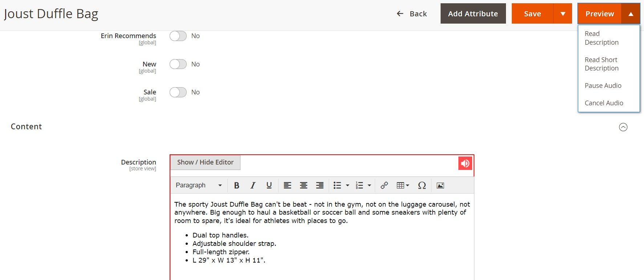Expand the Save button dropdown arrow
This screenshot has height=280, width=644.
(x=563, y=14)
